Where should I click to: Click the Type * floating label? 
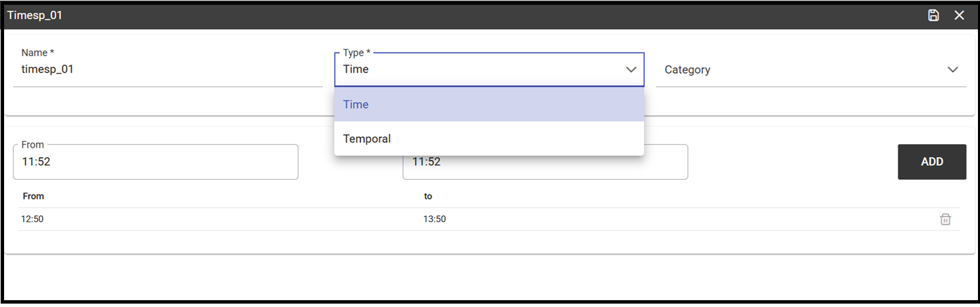356,52
